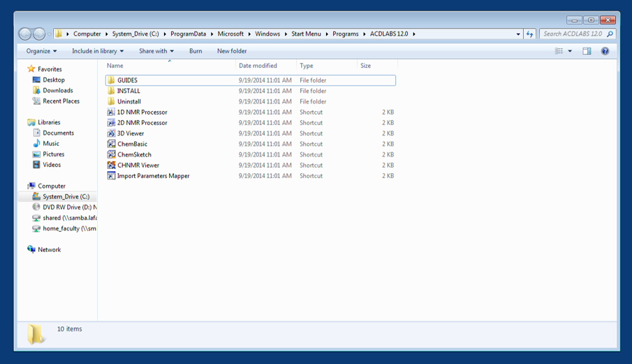Select the ChemBasic shortcut icon
632x364 pixels.
pyautogui.click(x=111, y=144)
